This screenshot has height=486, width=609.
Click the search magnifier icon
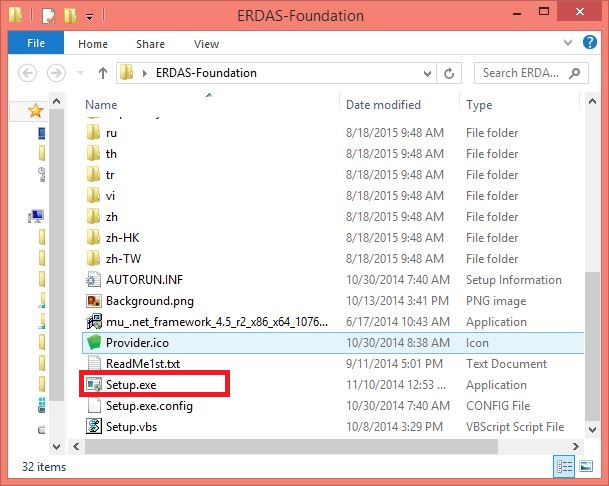click(574, 73)
